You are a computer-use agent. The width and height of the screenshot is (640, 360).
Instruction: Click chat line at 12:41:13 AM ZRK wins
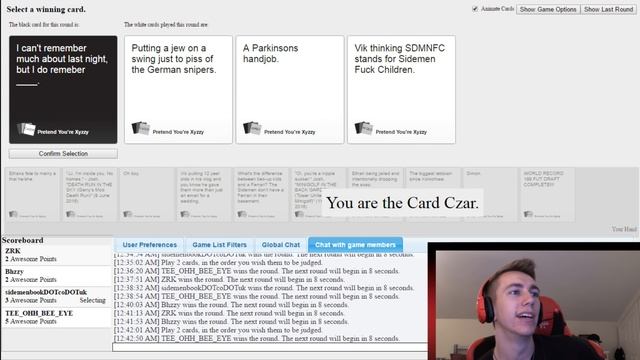229,313
